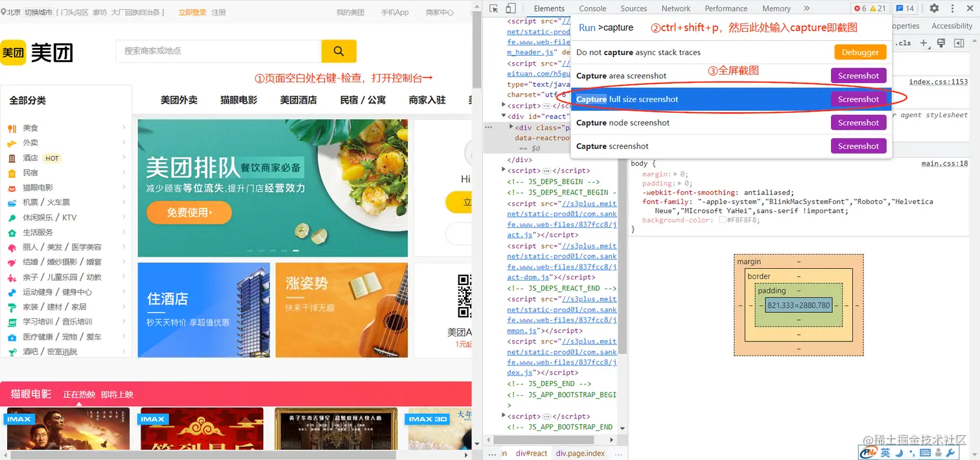Open the Performance tab
980x460 pixels.
[x=726, y=8]
